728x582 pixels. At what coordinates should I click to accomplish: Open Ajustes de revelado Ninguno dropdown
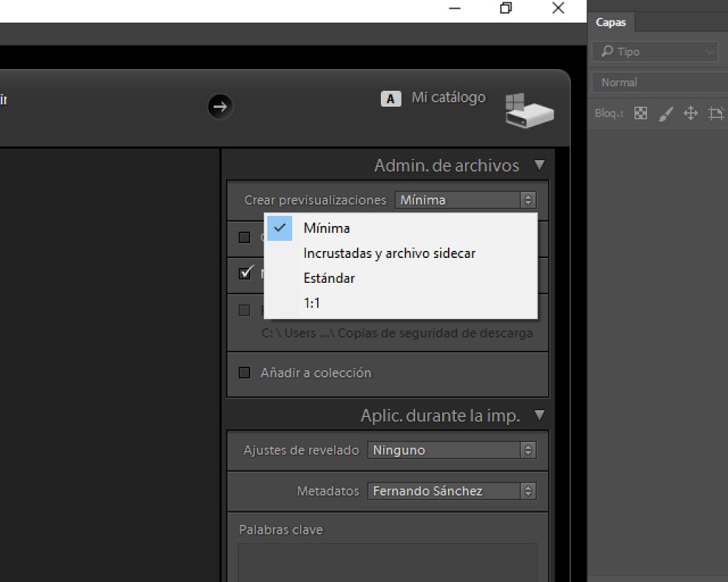(x=451, y=451)
